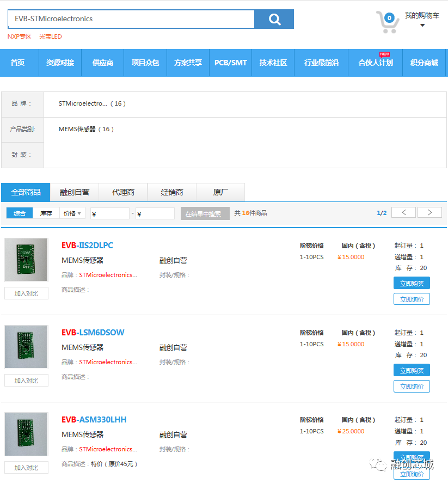Click 在结果中搜索 button
The height and width of the screenshot is (484, 448).
205,213
